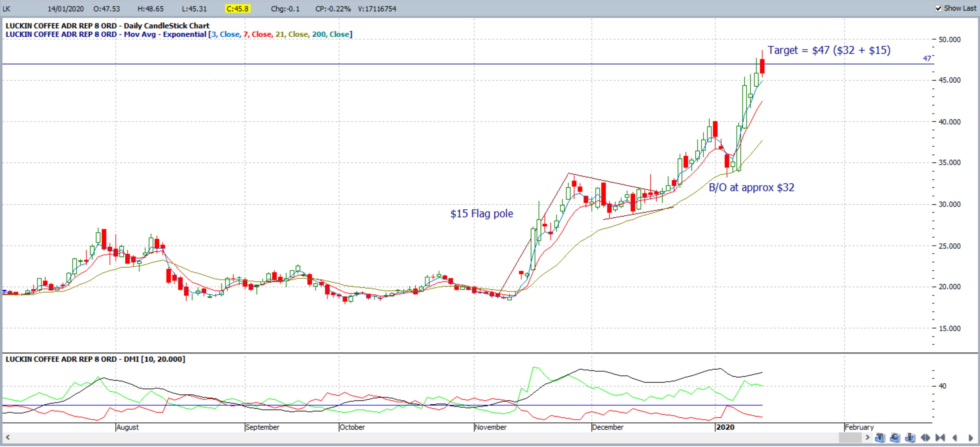Viewport: 980px width, 447px height.
Task: Click the date 14/01/2020 in header
Action: pos(66,9)
